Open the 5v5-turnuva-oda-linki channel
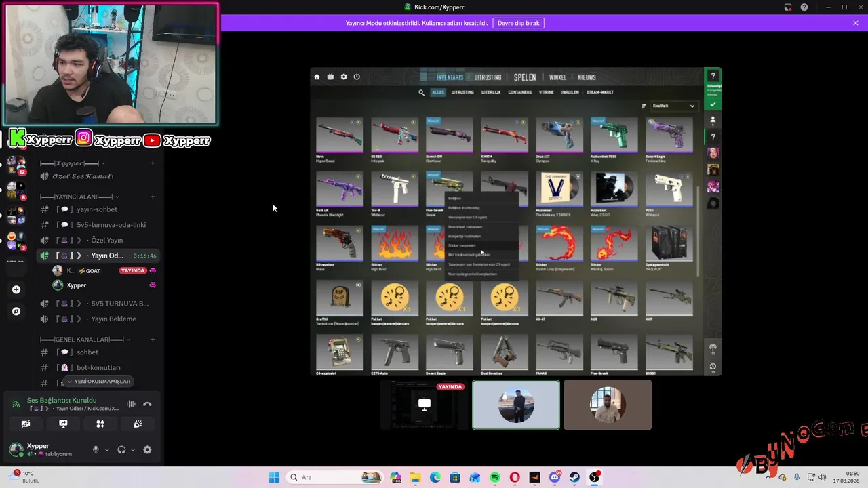The height and width of the screenshot is (488, 868). (99, 225)
